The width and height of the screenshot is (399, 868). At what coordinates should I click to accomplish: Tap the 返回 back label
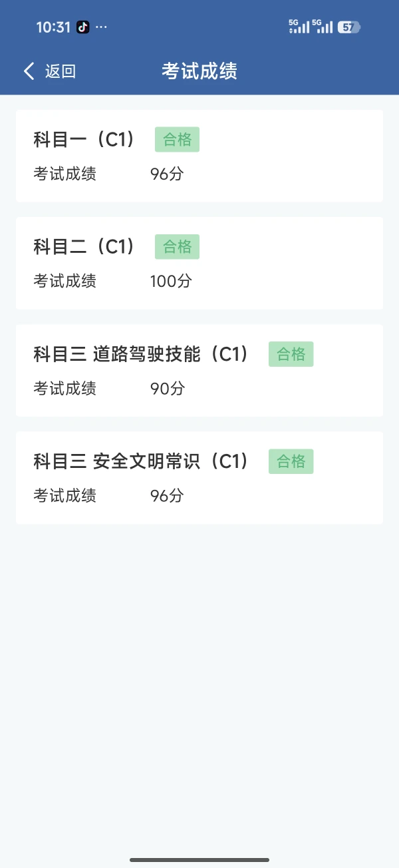pos(61,71)
